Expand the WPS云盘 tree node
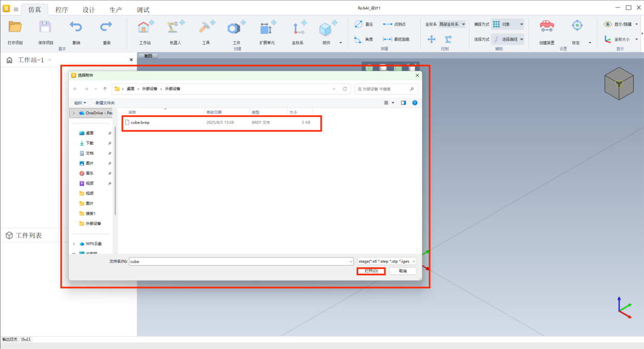The image size is (644, 349). click(74, 243)
